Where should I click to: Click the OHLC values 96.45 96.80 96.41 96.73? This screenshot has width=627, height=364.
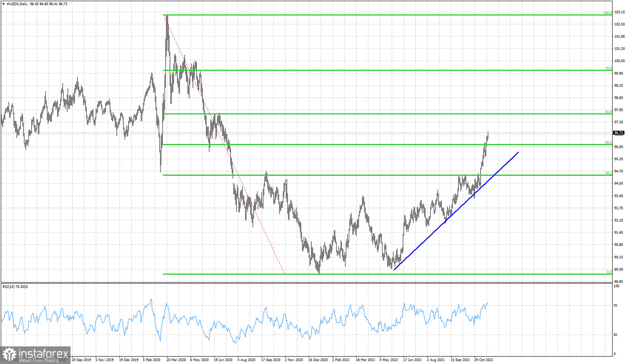(49, 4)
